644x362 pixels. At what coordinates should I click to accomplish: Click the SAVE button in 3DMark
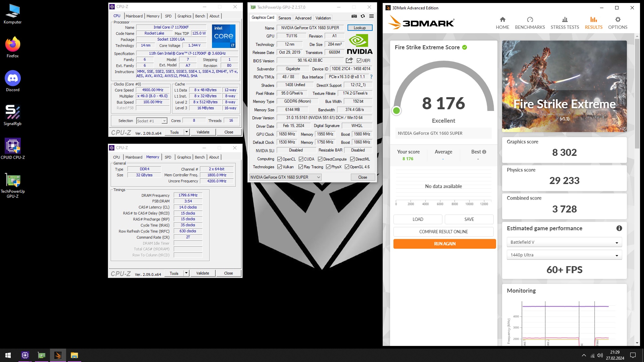point(469,219)
